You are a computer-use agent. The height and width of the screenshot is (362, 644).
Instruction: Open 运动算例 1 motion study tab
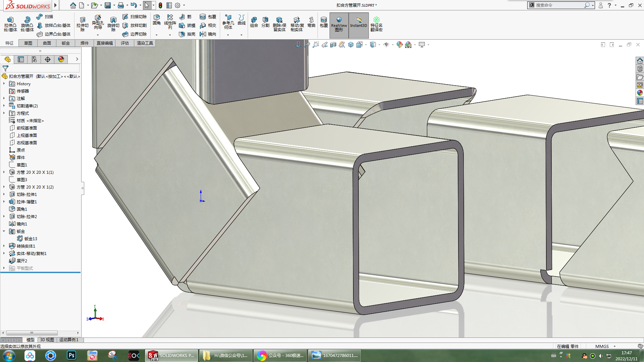[69, 340]
